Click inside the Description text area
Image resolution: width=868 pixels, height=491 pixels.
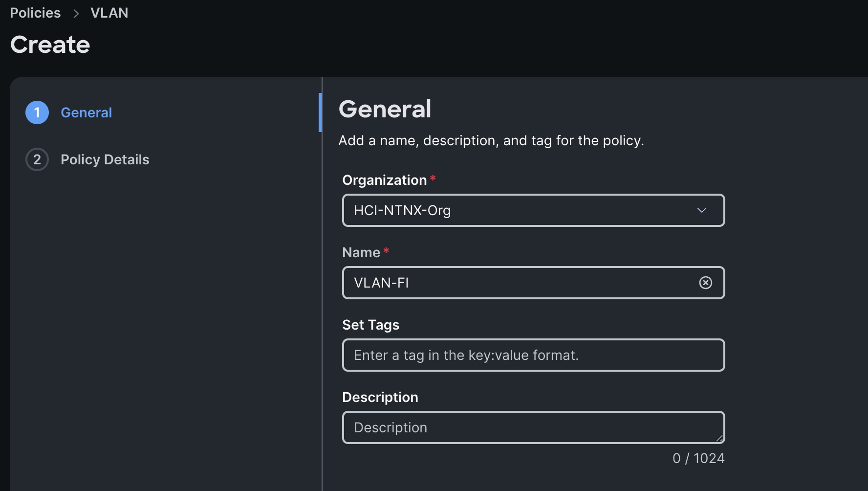(x=533, y=427)
